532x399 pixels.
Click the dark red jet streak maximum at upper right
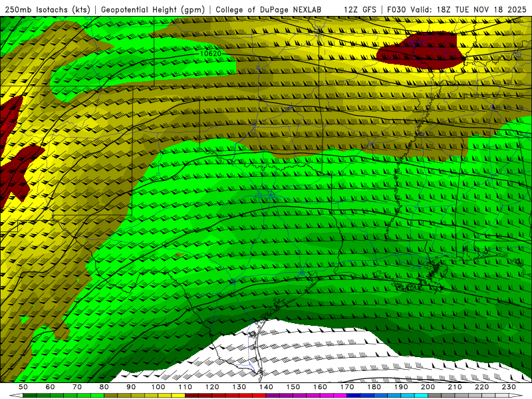pyautogui.click(x=421, y=51)
